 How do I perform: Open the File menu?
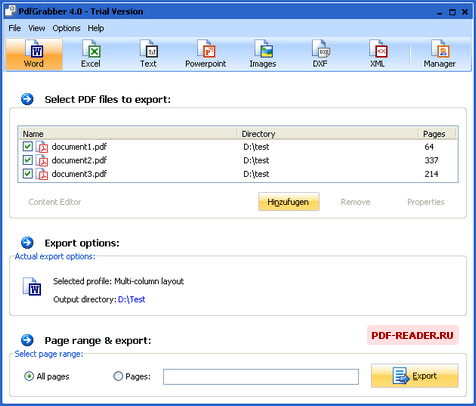click(x=15, y=28)
